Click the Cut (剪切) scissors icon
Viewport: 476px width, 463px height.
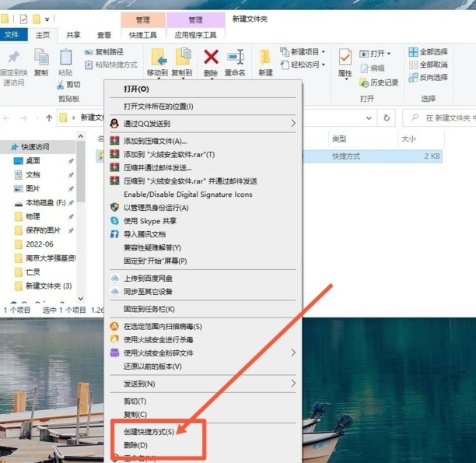[x=62, y=84]
